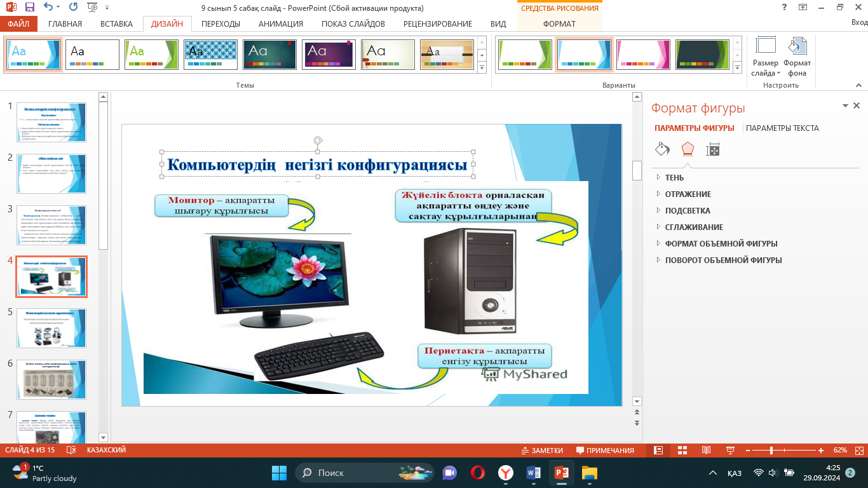Start the slideshow from the quick access toolbar
Screen dimensions: 868x488
pyautogui.click(x=93, y=8)
